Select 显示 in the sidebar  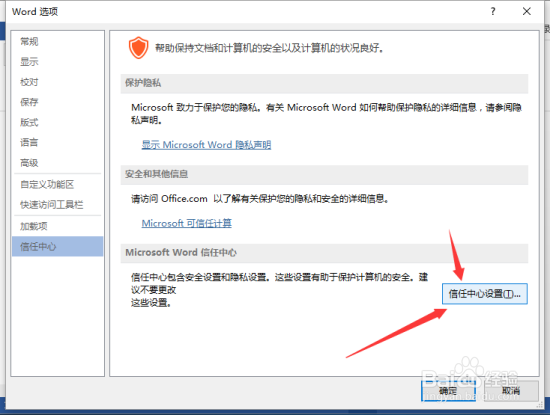pos(57,62)
